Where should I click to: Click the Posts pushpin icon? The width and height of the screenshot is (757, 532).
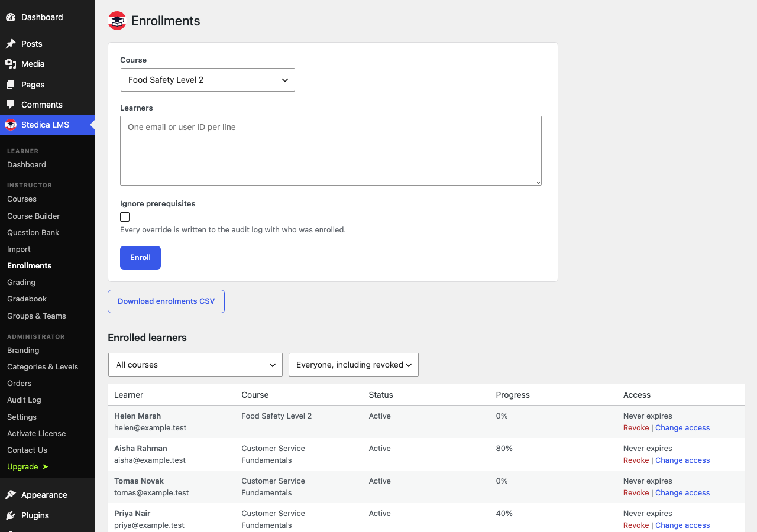coord(11,44)
